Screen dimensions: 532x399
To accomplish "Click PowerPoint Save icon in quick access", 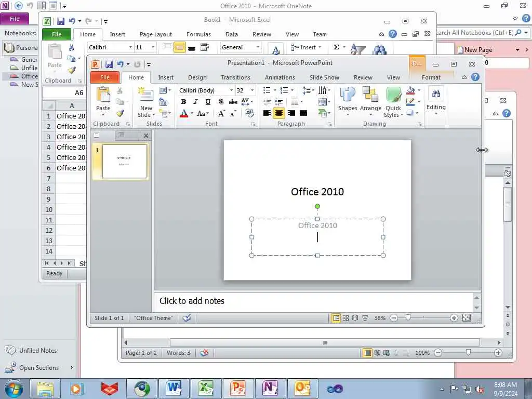I will [109, 64].
